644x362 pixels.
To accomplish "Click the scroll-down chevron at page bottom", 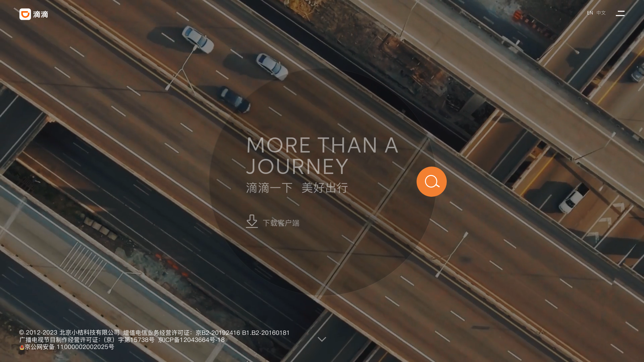I will (322, 340).
